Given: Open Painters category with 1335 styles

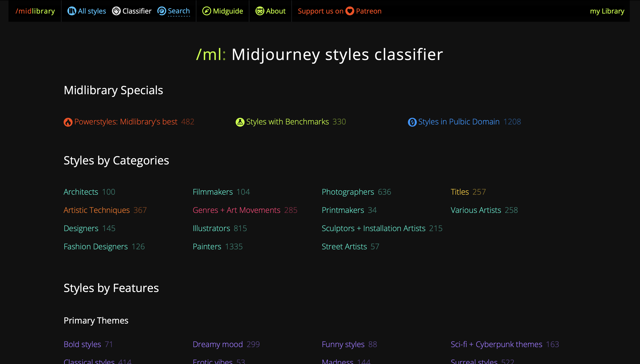Looking at the screenshot, I should click(207, 246).
